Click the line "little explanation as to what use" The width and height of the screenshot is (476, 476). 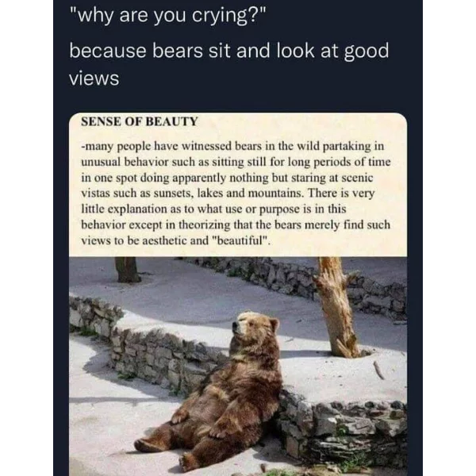click(213, 209)
